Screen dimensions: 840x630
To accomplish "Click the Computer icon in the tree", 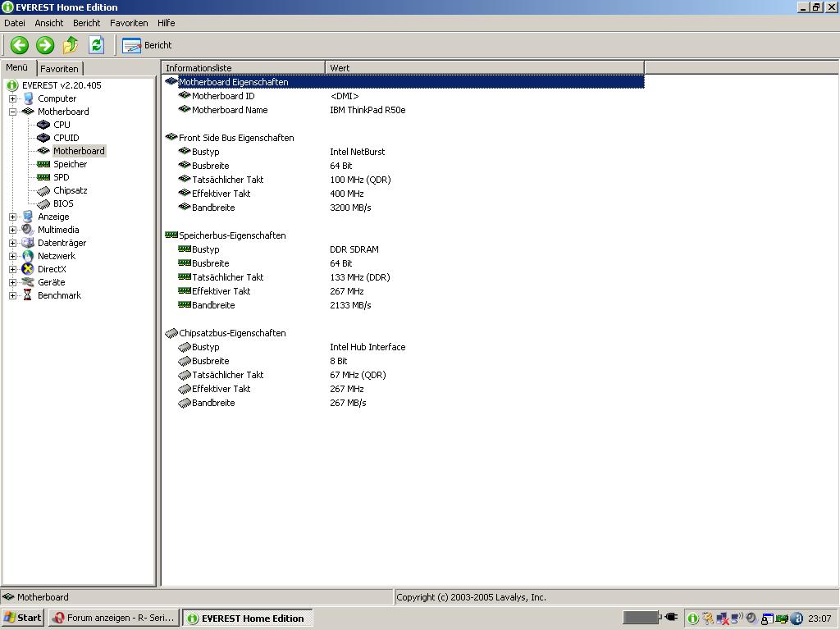I will tap(28, 98).
